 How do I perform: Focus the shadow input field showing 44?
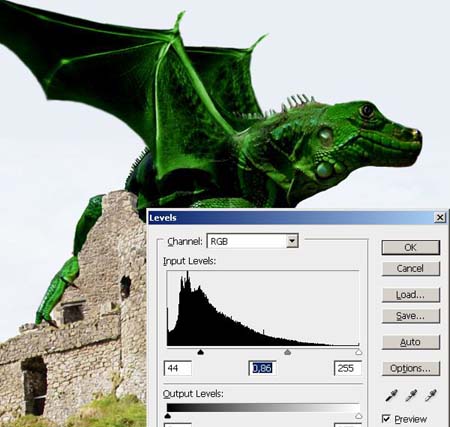coord(178,368)
